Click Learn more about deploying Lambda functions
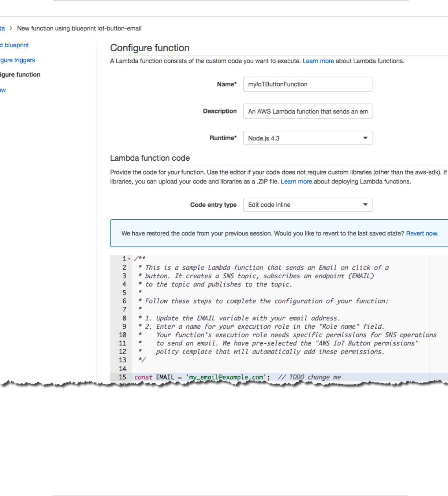 coord(296,182)
